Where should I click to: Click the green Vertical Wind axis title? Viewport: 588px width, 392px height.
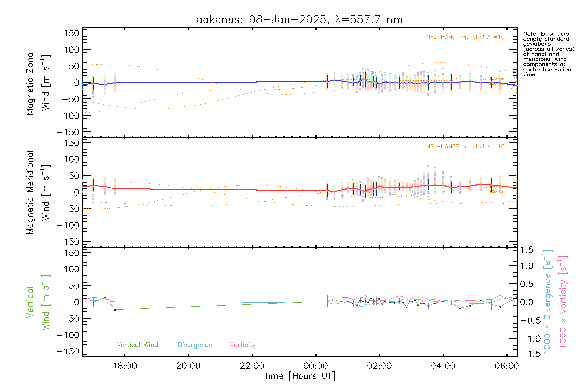click(x=38, y=302)
